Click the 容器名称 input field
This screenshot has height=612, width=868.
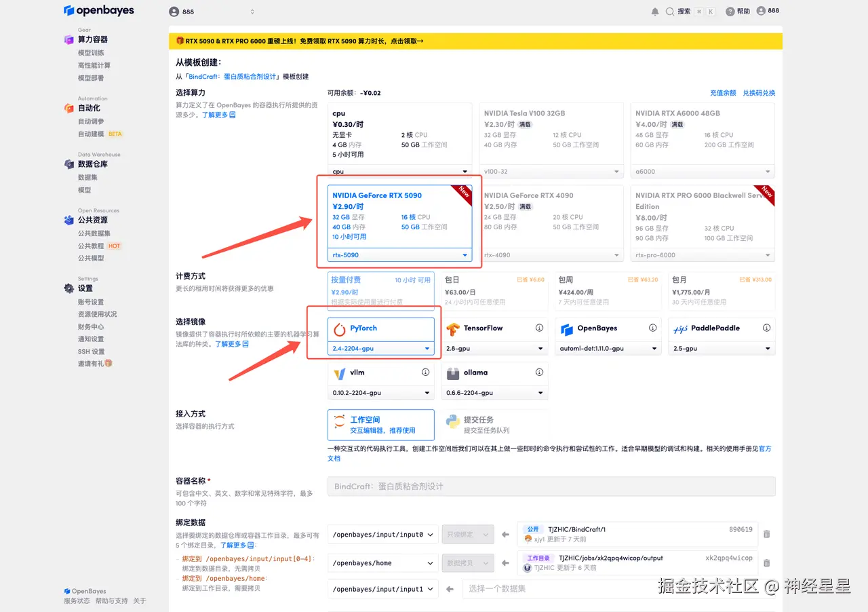(x=551, y=486)
